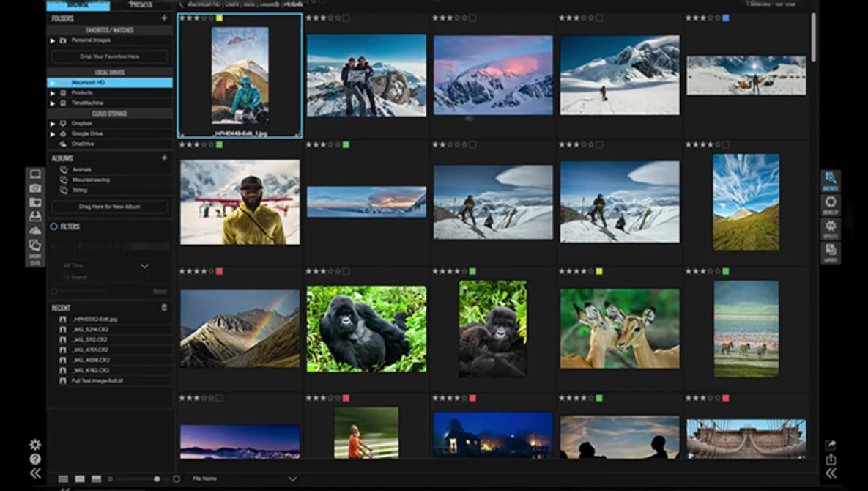Switch to detail view in bottom bar
The width and height of the screenshot is (868, 491).
tap(80, 479)
